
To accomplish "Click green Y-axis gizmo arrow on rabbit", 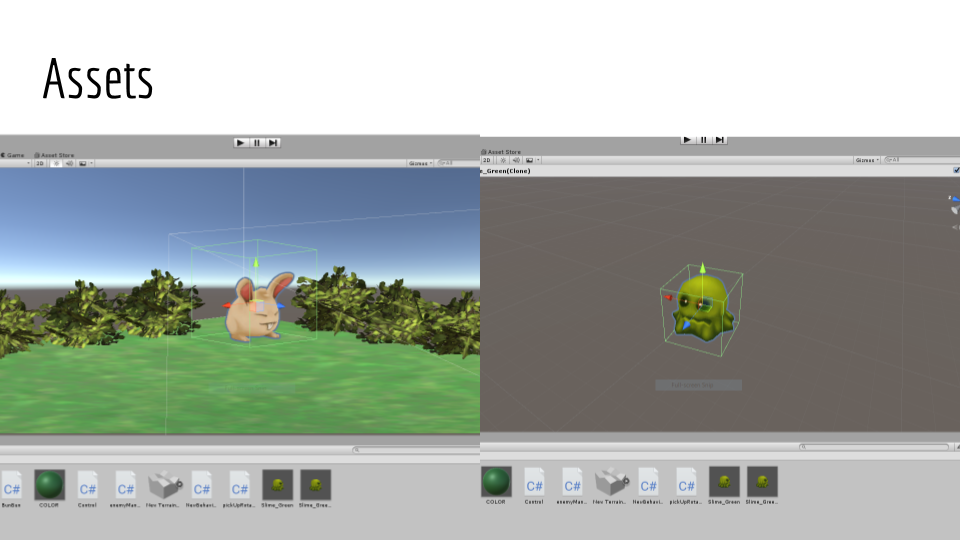I will [x=256, y=263].
